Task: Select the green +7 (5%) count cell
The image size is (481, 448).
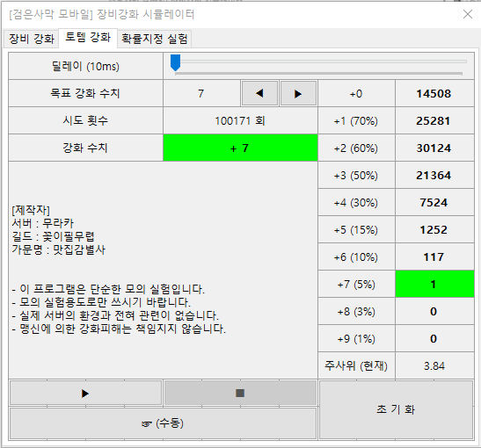Action: [x=434, y=284]
